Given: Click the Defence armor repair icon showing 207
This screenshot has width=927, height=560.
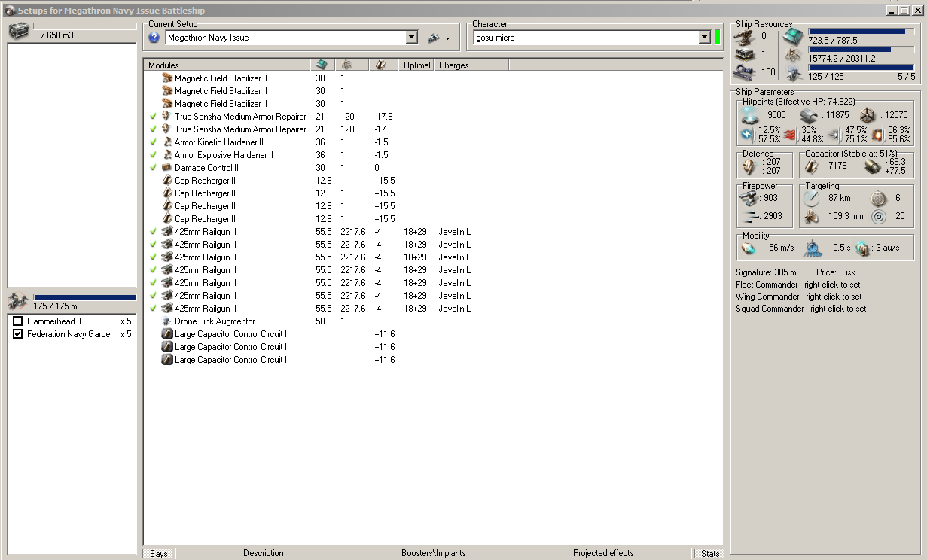Looking at the screenshot, I should click(x=750, y=166).
